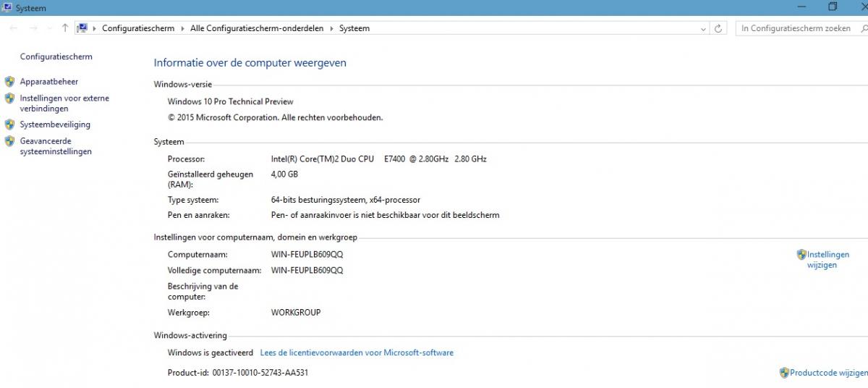The height and width of the screenshot is (388, 868).
Task: Click shield icon beside Apparaatbeheer
Action: click(x=9, y=82)
